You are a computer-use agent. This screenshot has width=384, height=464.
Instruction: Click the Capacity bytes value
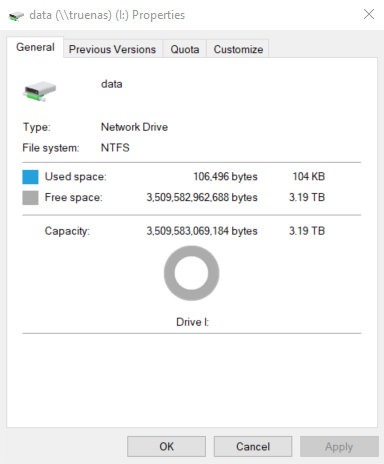[202, 231]
